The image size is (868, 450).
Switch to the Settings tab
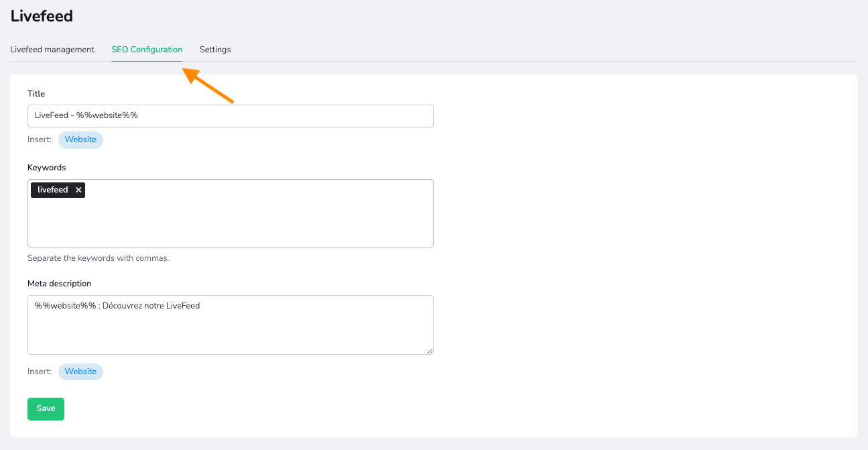point(215,50)
